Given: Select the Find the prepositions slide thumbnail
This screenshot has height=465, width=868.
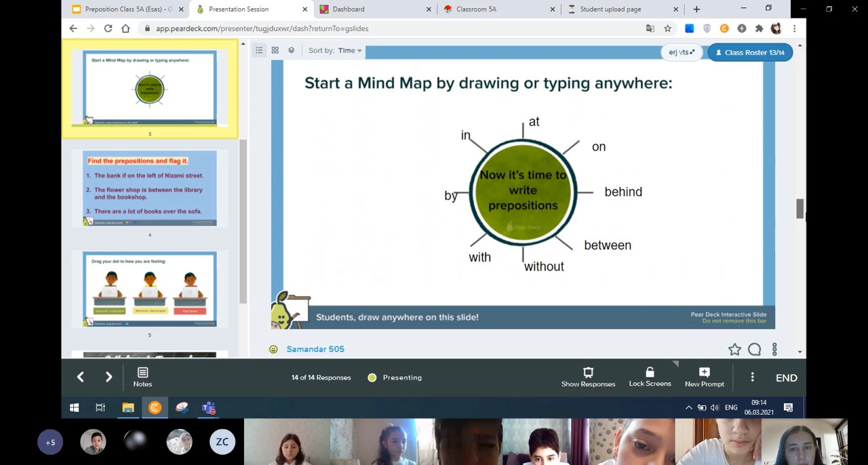Looking at the screenshot, I should click(150, 188).
